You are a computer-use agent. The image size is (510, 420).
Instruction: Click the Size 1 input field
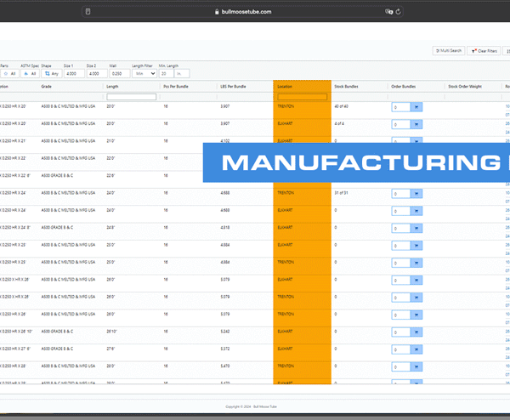pyautogui.click(x=73, y=73)
